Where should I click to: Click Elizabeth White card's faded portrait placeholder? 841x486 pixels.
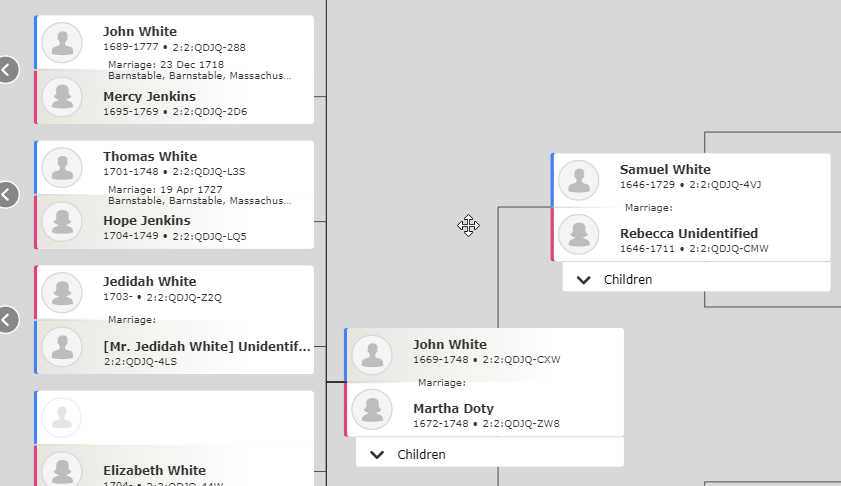(63, 417)
